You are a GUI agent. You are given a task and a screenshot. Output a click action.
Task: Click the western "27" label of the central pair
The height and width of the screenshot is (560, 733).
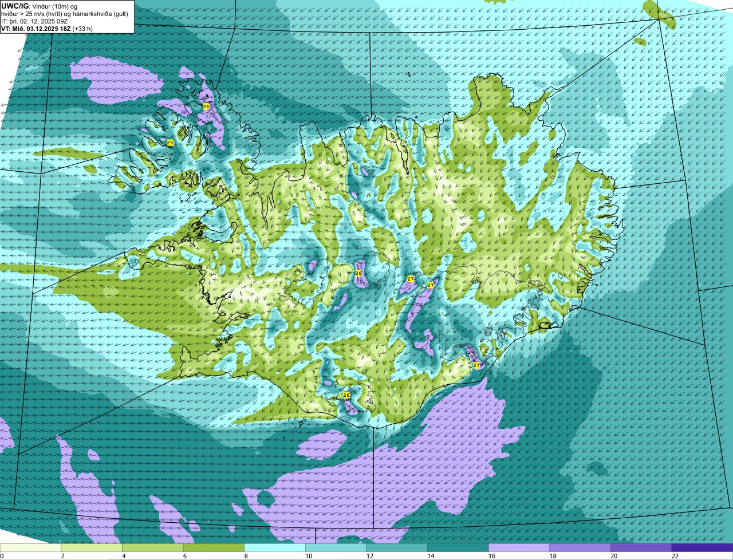[411, 279]
